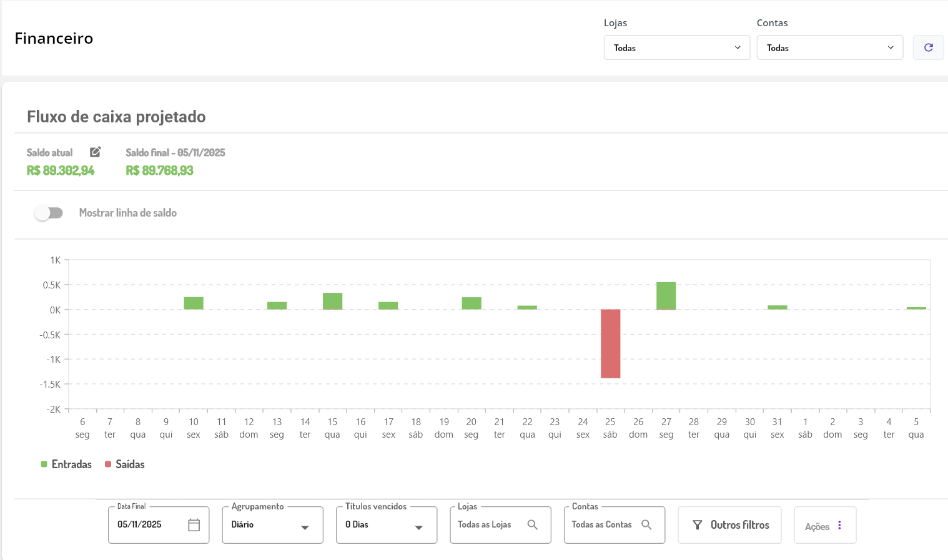Open the Agrupamento Diário dropdown
948x560 pixels.
pos(272,525)
